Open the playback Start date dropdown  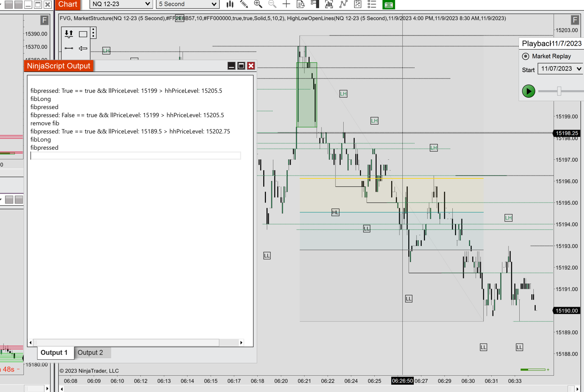click(560, 69)
